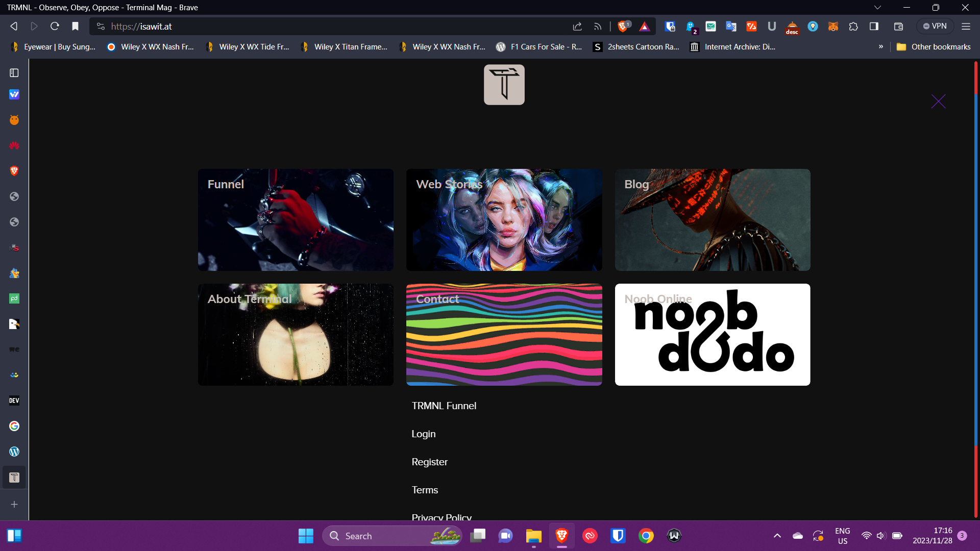Open the tab search dropdown arrow

[877, 8]
